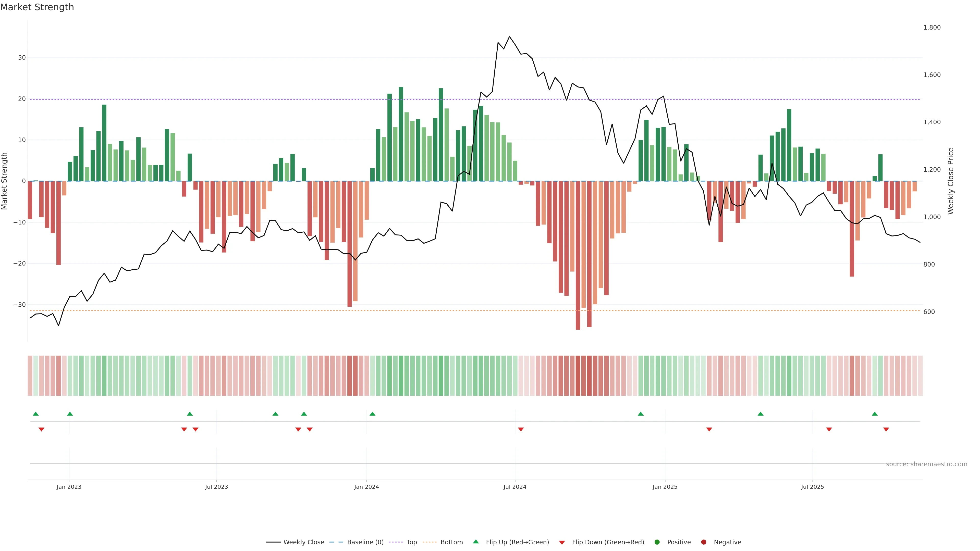Click the 1,800 tick on price axis
The height and width of the screenshot is (551, 980).
[x=932, y=27]
